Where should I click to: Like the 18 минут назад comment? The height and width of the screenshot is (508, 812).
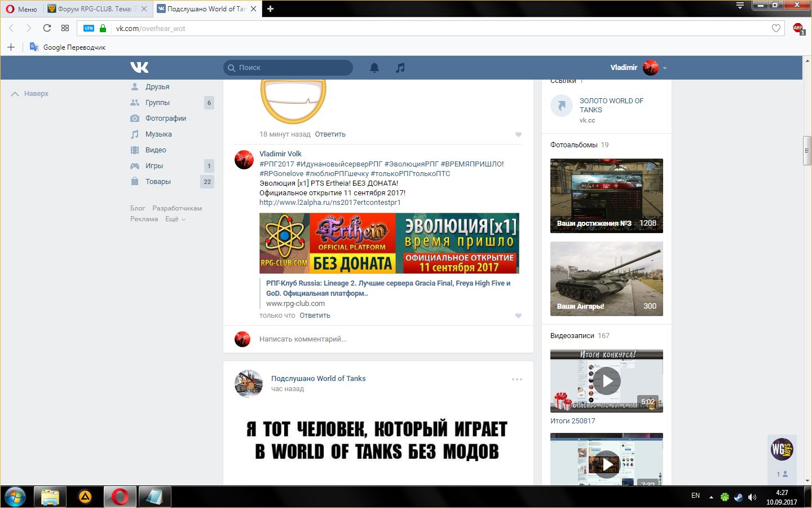coord(518,134)
